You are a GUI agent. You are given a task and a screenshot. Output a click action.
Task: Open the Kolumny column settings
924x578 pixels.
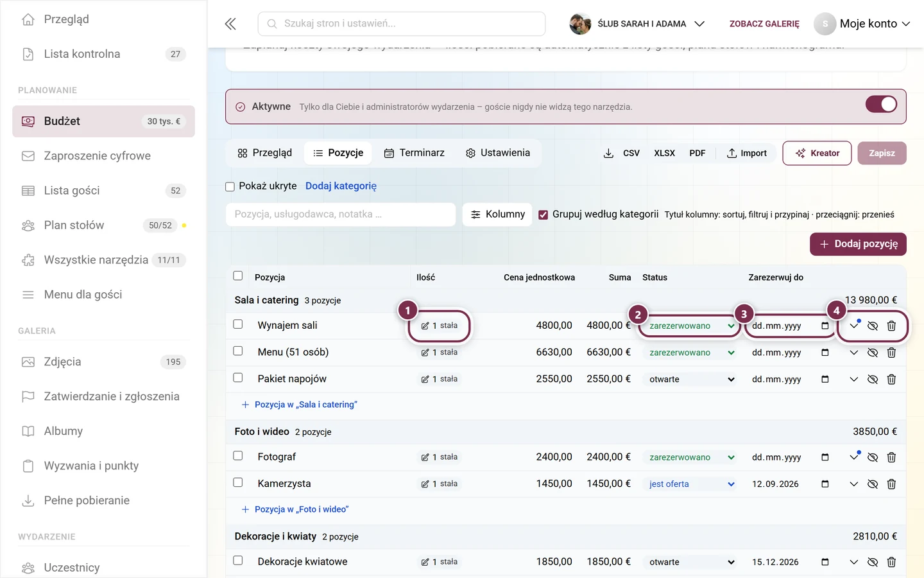point(497,215)
